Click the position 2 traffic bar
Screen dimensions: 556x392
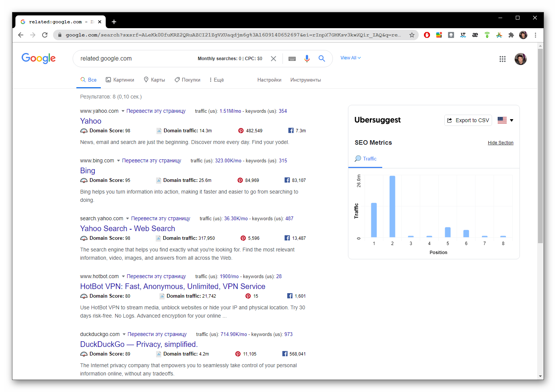(392, 206)
